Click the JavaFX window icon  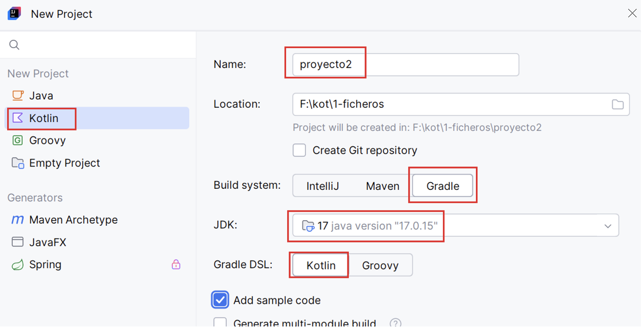click(x=18, y=242)
